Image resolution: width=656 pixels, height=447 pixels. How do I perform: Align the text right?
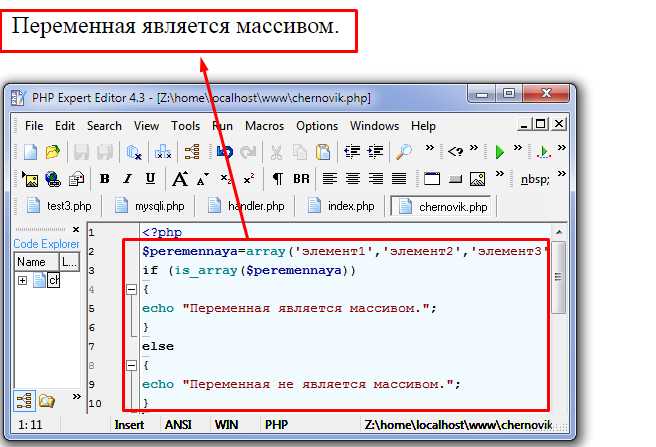(376, 179)
